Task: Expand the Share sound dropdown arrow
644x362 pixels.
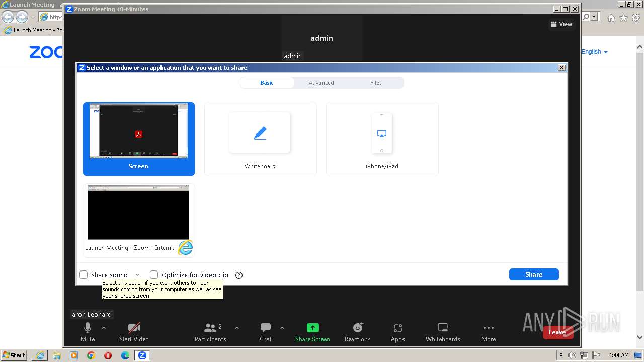Action: pyautogui.click(x=137, y=275)
